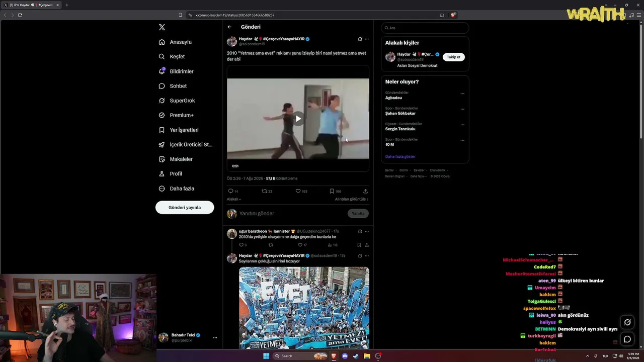The height and width of the screenshot is (362, 644).
Task: Open more options on main Haydar post
Action: pos(367,39)
